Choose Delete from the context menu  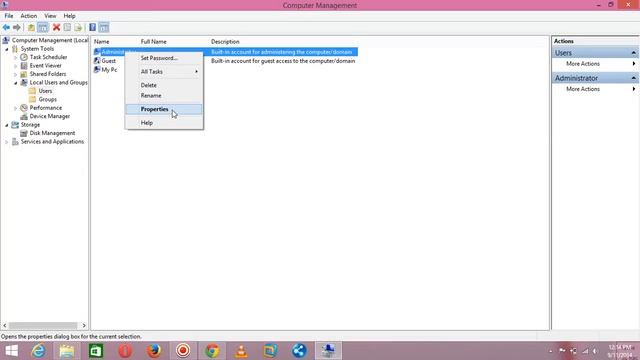pos(164,85)
